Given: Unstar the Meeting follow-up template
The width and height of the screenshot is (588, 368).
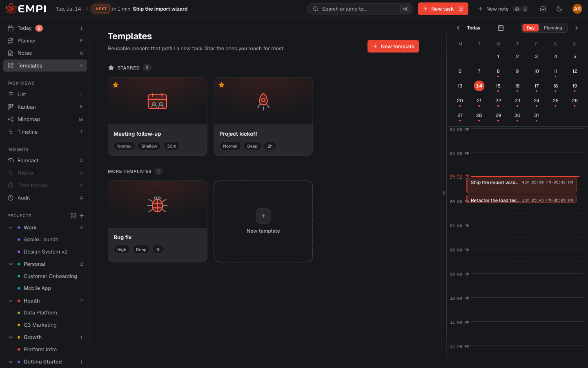Looking at the screenshot, I should click(116, 85).
